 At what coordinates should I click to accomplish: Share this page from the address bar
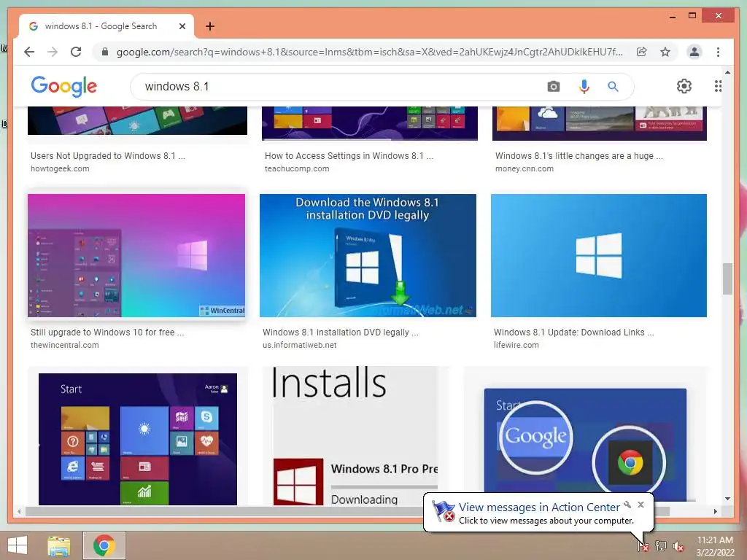click(642, 52)
